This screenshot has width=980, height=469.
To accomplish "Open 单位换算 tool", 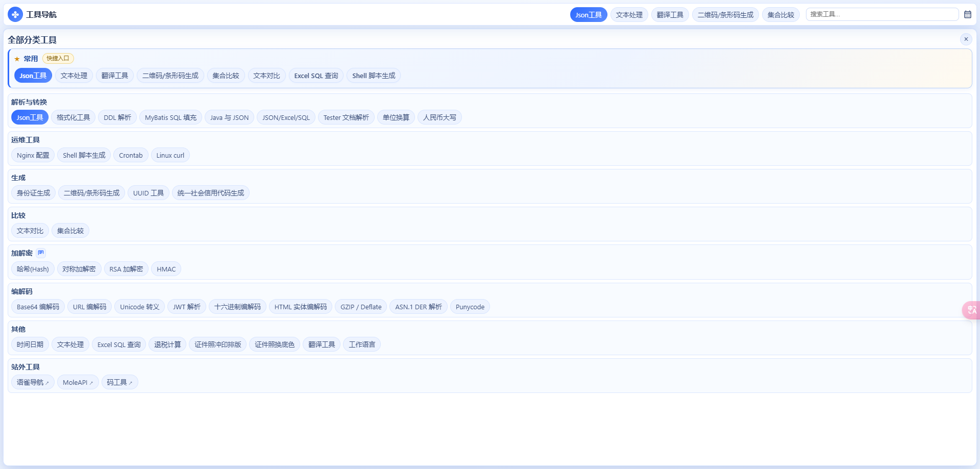I will [x=396, y=117].
